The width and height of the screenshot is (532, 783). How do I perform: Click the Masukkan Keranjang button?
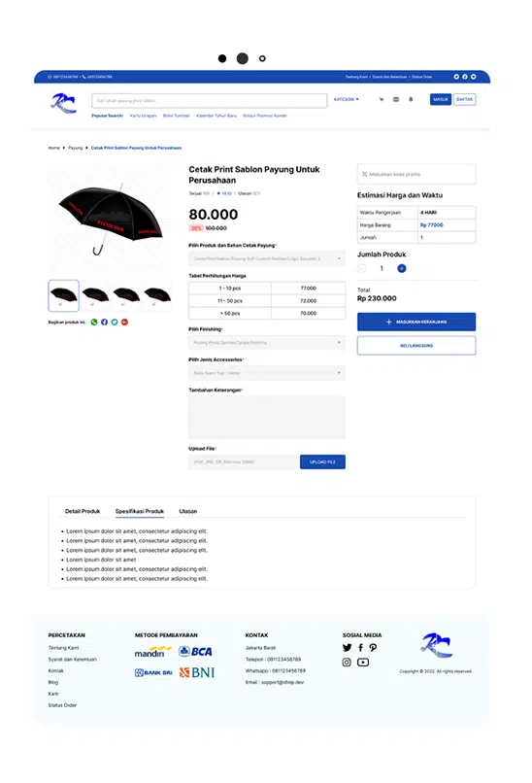tap(416, 323)
